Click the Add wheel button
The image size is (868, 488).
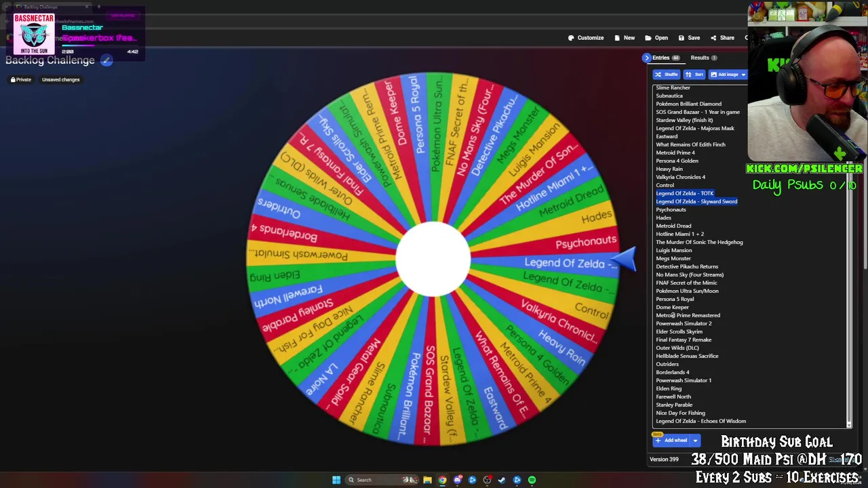pyautogui.click(x=671, y=441)
